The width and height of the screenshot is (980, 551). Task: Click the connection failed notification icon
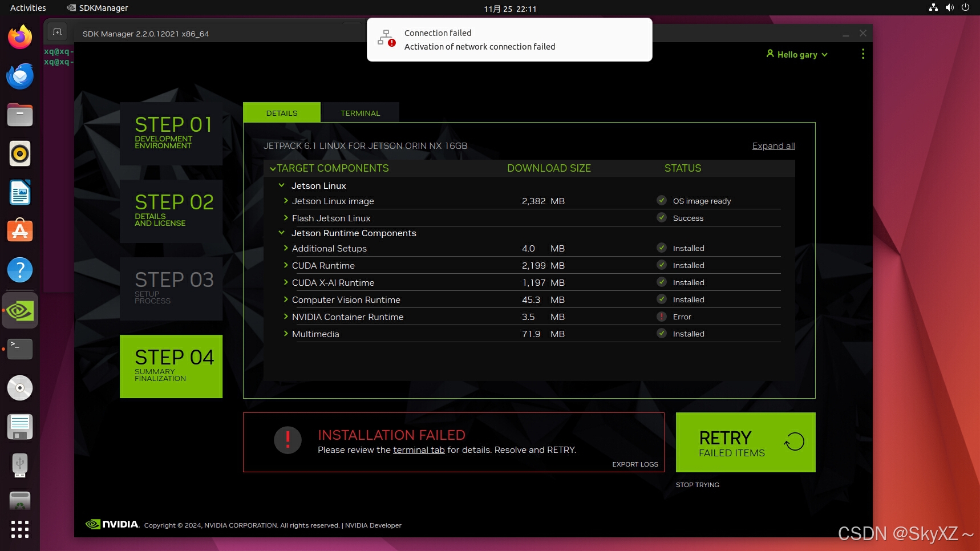point(387,39)
